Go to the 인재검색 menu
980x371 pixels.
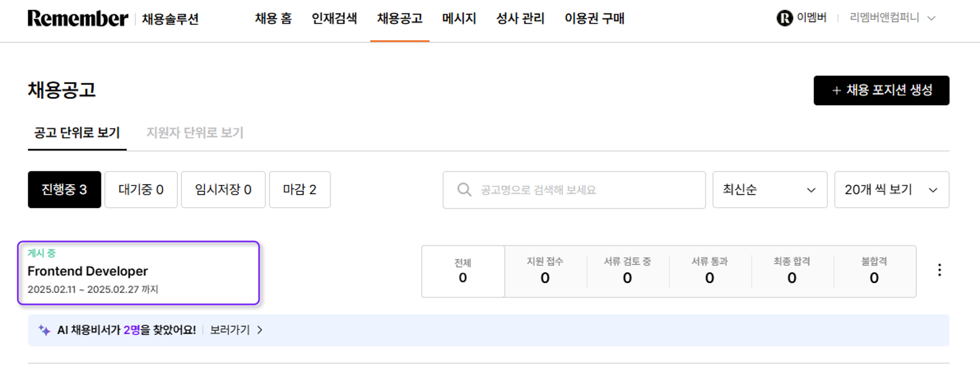pyautogui.click(x=334, y=18)
